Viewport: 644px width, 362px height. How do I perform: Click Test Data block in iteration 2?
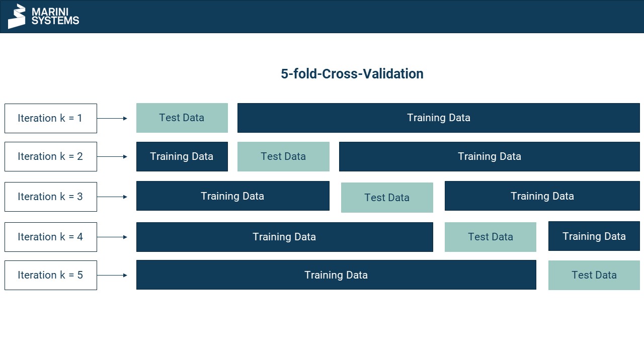[x=283, y=157]
